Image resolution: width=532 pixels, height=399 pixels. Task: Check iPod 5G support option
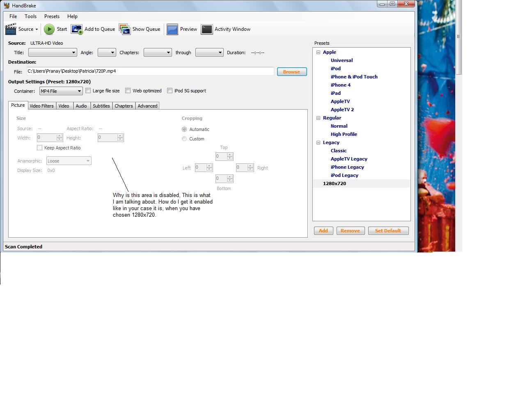(x=170, y=91)
